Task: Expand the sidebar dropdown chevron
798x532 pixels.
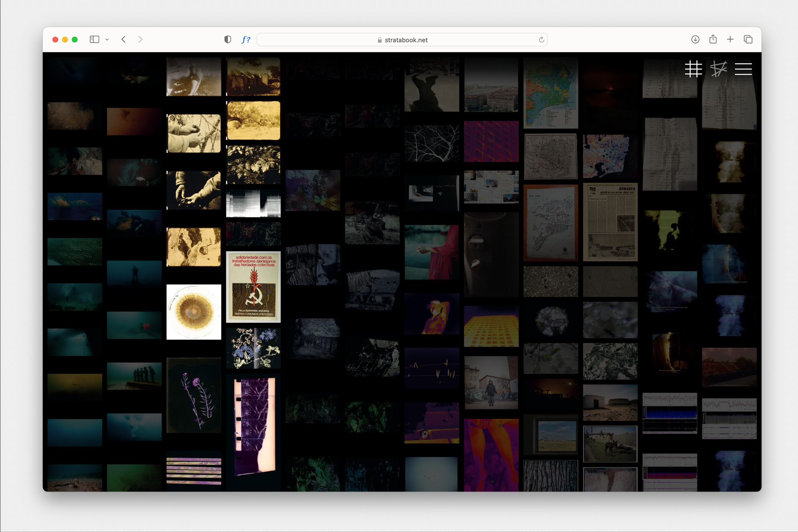Action: tap(107, 39)
